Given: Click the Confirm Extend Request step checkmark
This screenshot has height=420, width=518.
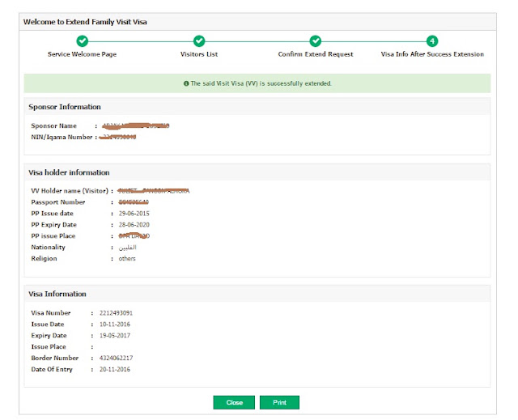Looking at the screenshot, I should click(316, 41).
